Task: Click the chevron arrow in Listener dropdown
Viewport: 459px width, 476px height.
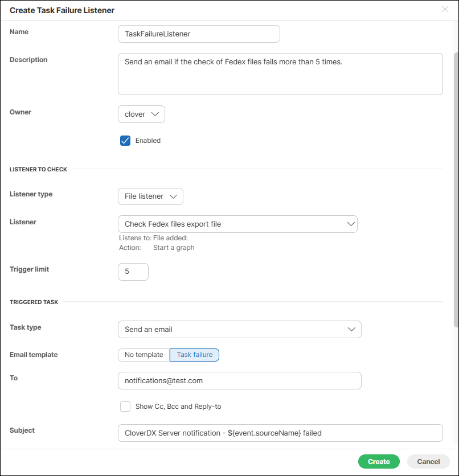Action: (x=351, y=224)
